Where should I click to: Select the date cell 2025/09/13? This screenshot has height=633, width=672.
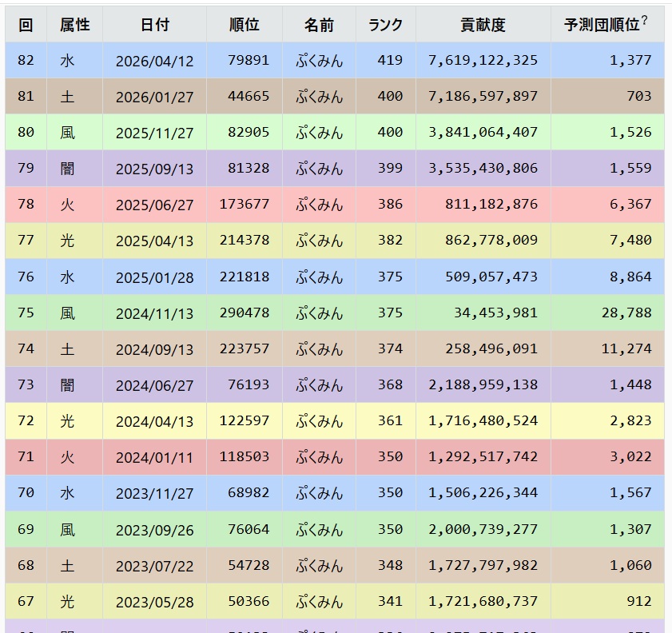coord(154,169)
